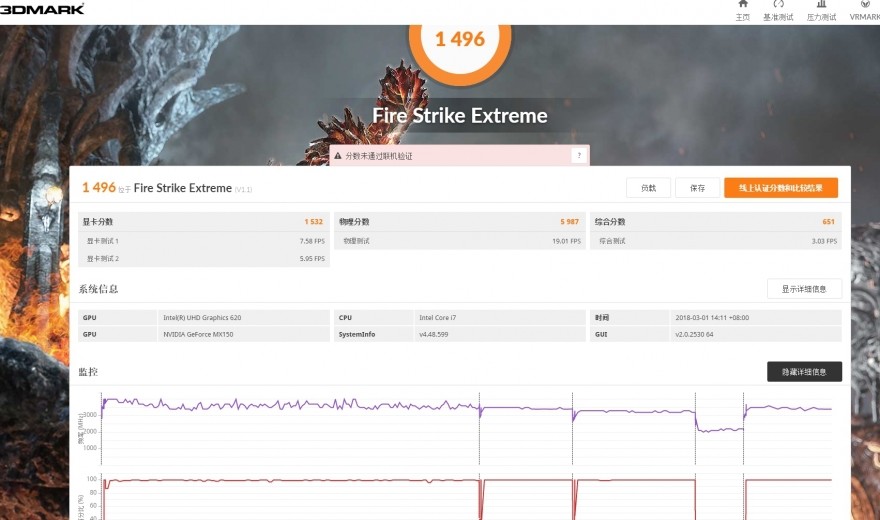The image size is (880, 520).
Task: Click the 监控 section heading
Action: click(x=88, y=371)
